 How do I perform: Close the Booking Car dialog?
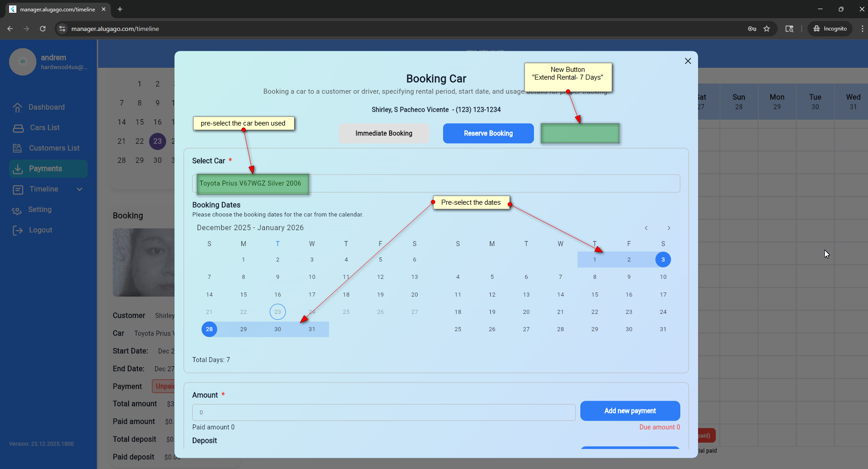(688, 61)
